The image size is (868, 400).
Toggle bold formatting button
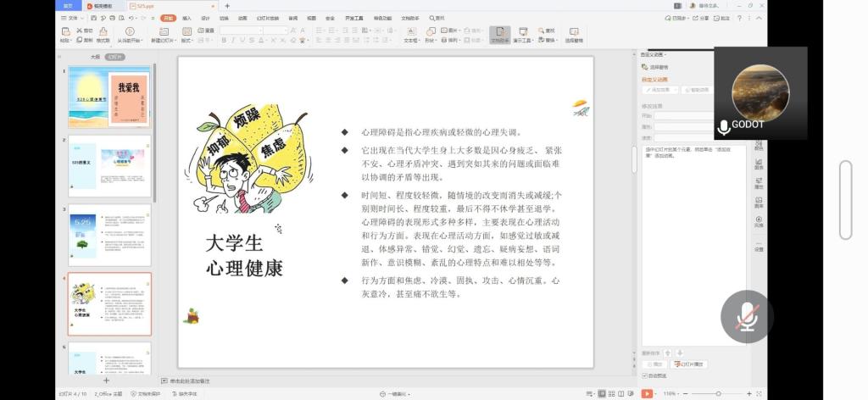pos(224,40)
